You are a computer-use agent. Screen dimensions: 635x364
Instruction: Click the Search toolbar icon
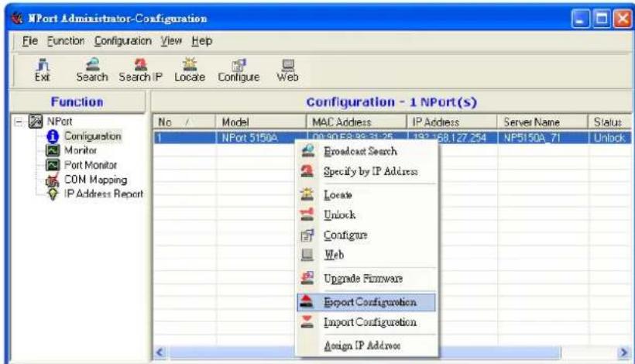pos(93,64)
